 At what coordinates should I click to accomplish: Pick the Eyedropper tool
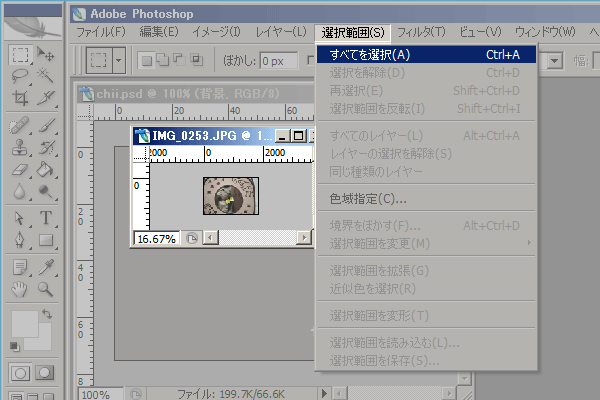(46, 266)
